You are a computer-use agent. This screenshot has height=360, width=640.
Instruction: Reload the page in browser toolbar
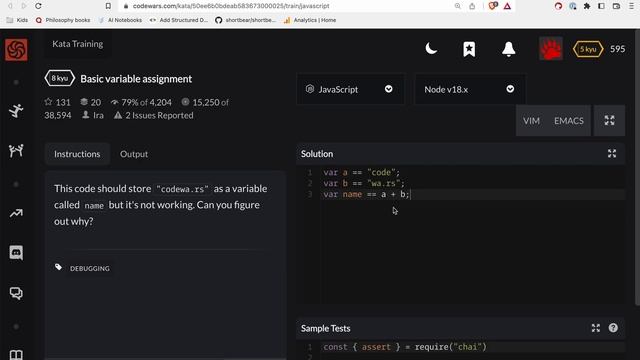38,6
